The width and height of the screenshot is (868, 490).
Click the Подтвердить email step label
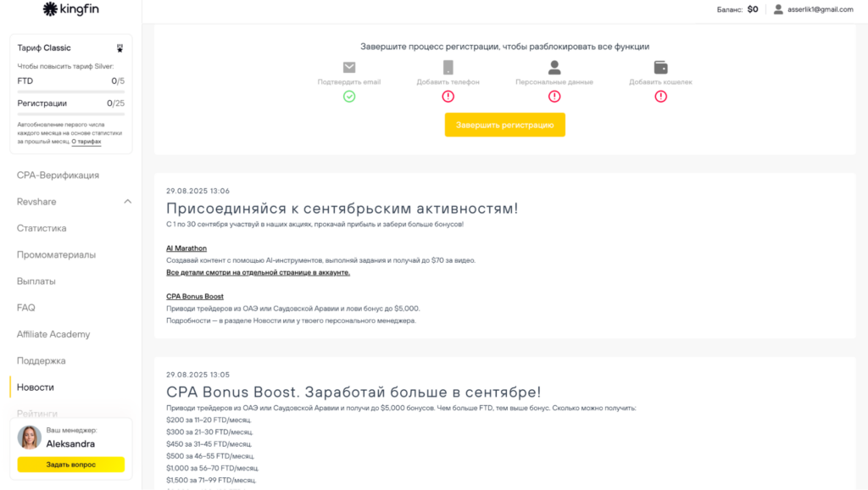pos(348,82)
